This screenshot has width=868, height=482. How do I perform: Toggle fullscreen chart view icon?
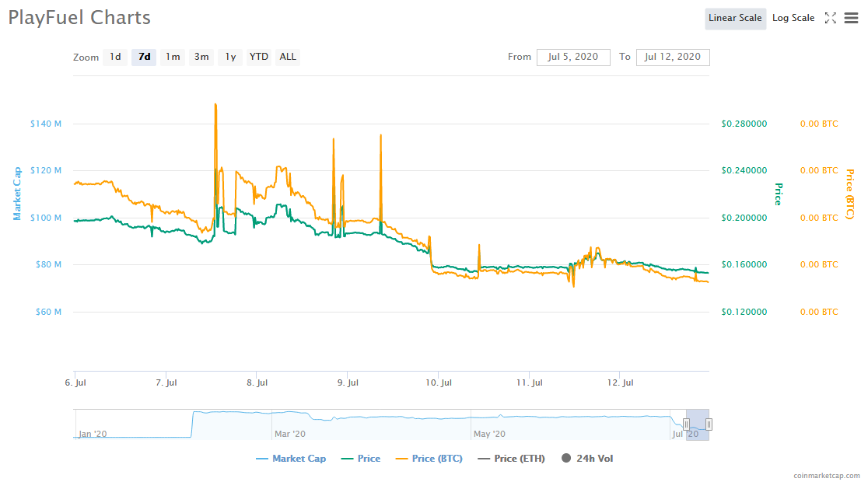pyautogui.click(x=831, y=18)
